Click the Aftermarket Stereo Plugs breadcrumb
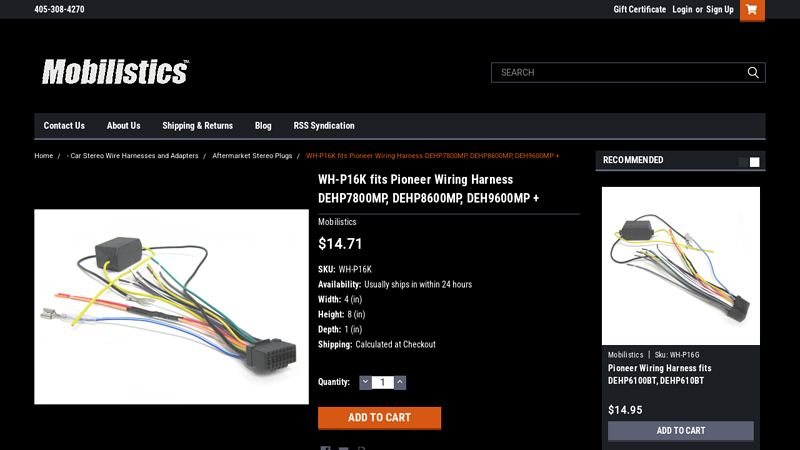The height and width of the screenshot is (450, 800). coord(252,156)
